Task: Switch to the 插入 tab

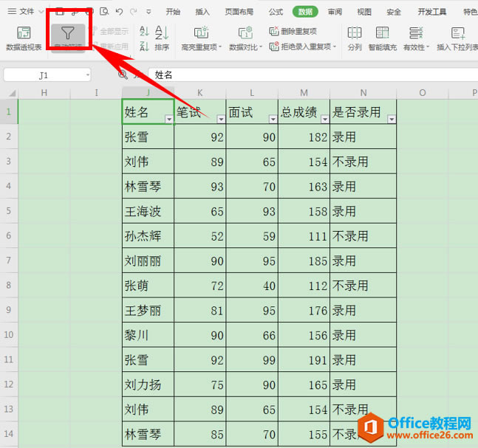Action: pos(202,12)
